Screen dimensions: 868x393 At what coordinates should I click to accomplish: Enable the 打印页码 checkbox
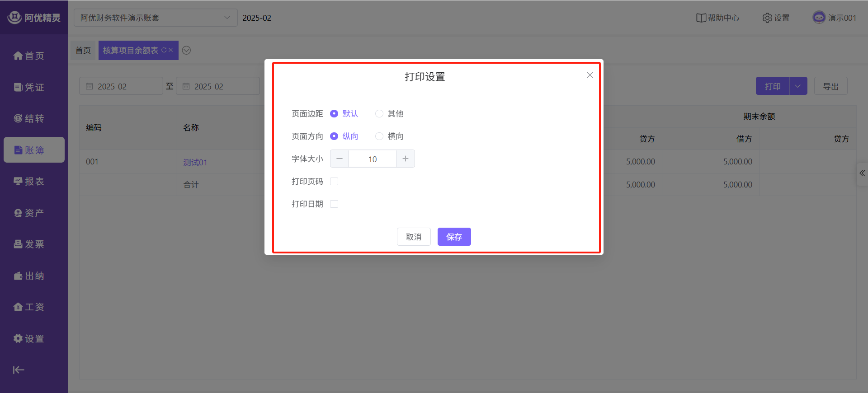(x=334, y=182)
